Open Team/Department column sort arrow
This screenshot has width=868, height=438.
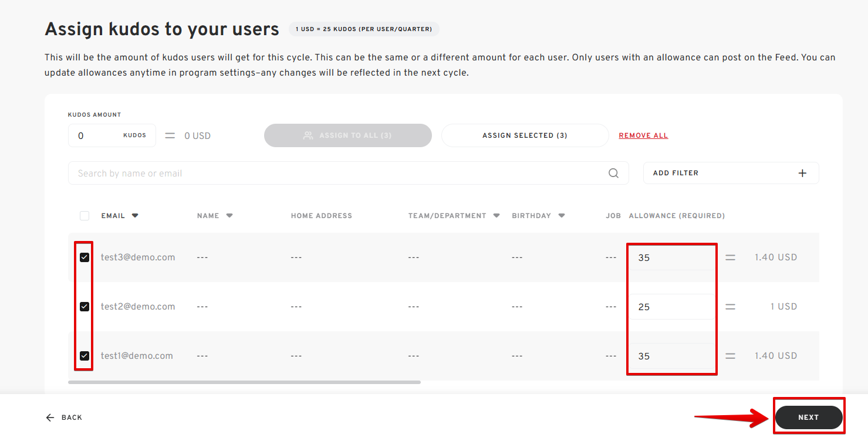497,216
